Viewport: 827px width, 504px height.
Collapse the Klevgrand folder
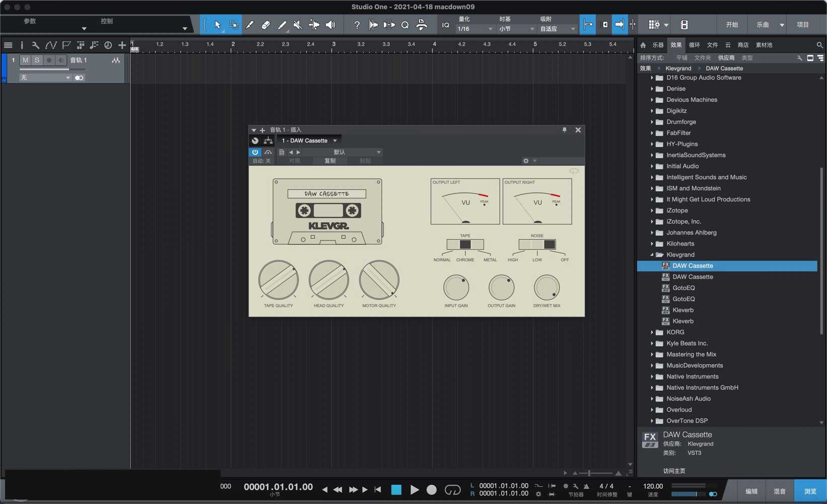pyautogui.click(x=652, y=255)
